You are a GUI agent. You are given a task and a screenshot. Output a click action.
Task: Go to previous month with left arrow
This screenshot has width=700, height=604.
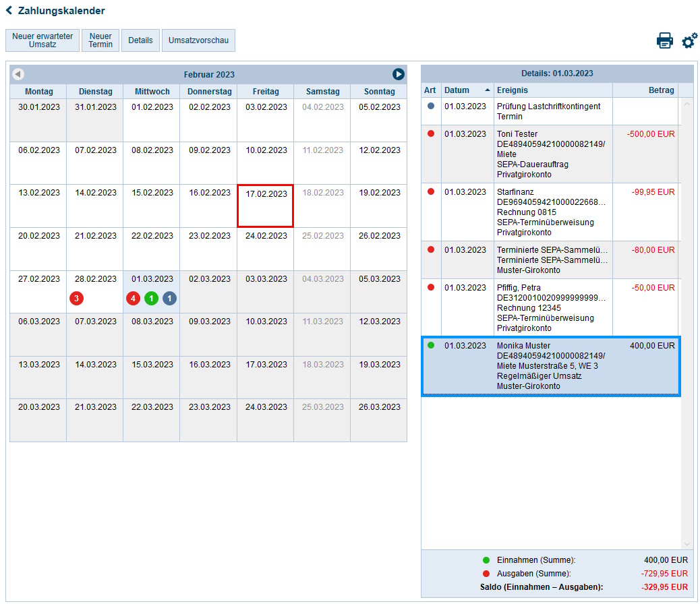[x=18, y=74]
